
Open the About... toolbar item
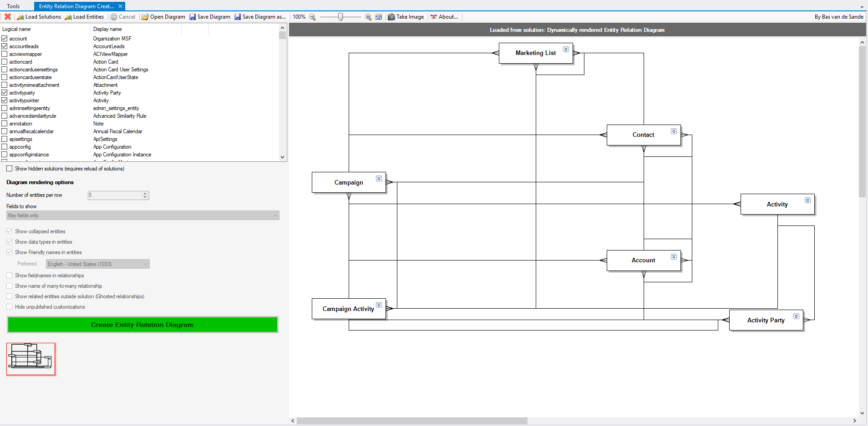point(444,17)
